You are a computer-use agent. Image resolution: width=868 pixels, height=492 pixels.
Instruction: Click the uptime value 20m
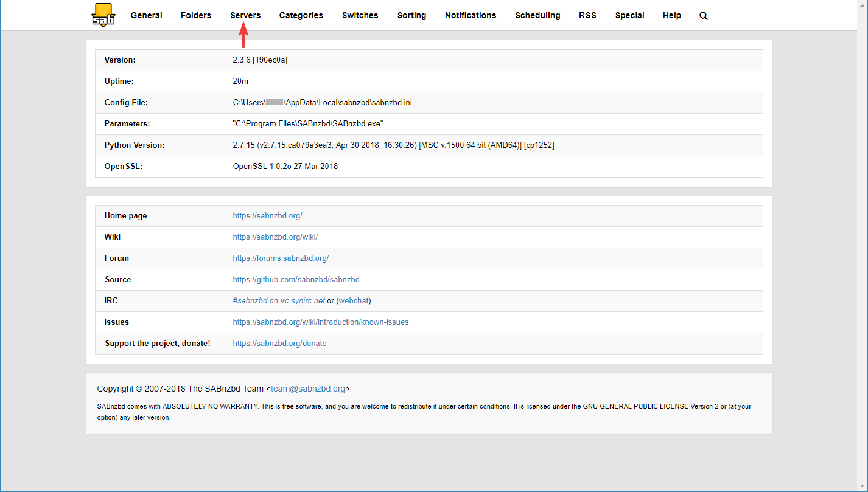240,81
